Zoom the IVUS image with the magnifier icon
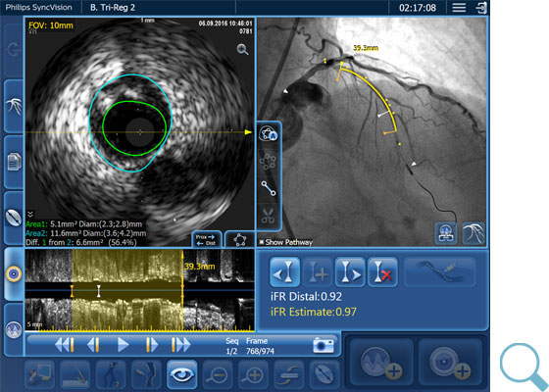 [x=242, y=50]
